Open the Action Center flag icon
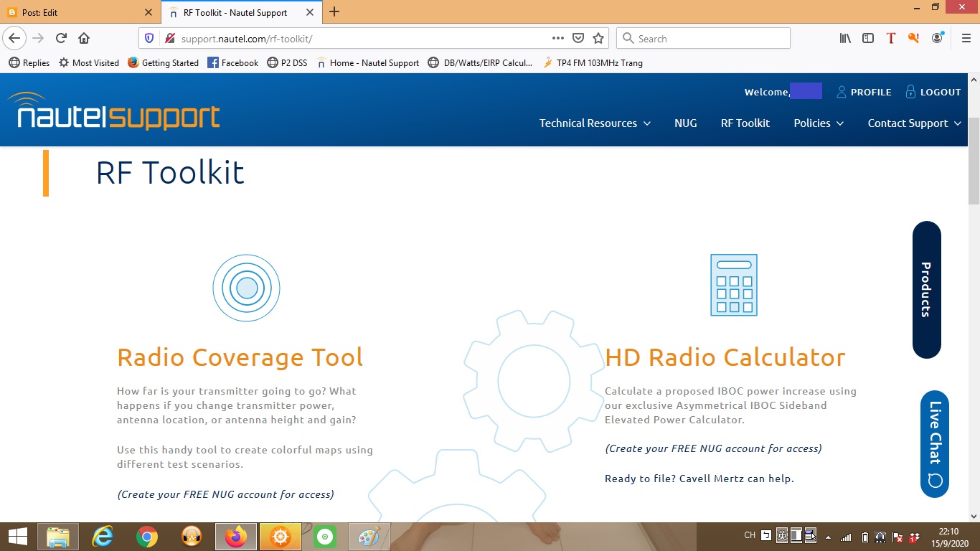Screen dimensions: 980x551 point(897,537)
